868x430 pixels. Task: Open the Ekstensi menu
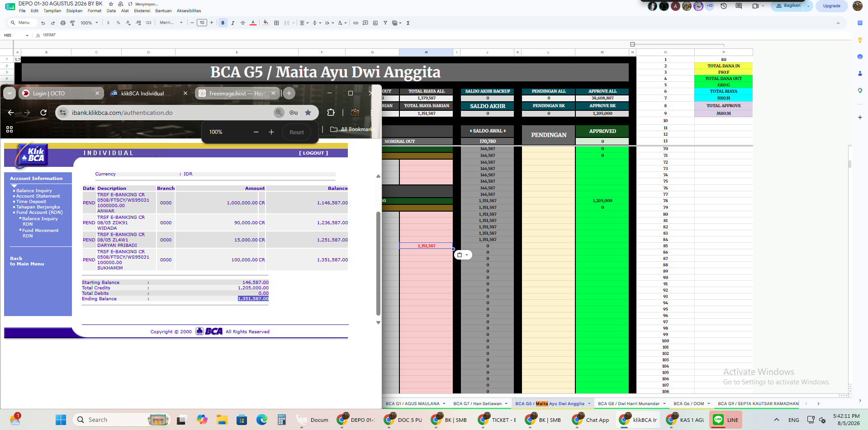click(142, 11)
